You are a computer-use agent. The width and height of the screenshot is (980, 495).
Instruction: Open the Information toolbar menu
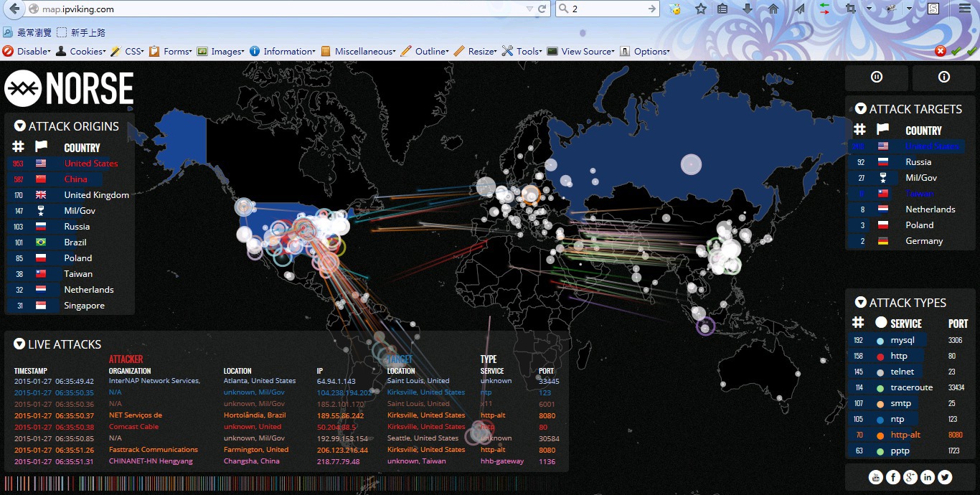click(x=283, y=52)
